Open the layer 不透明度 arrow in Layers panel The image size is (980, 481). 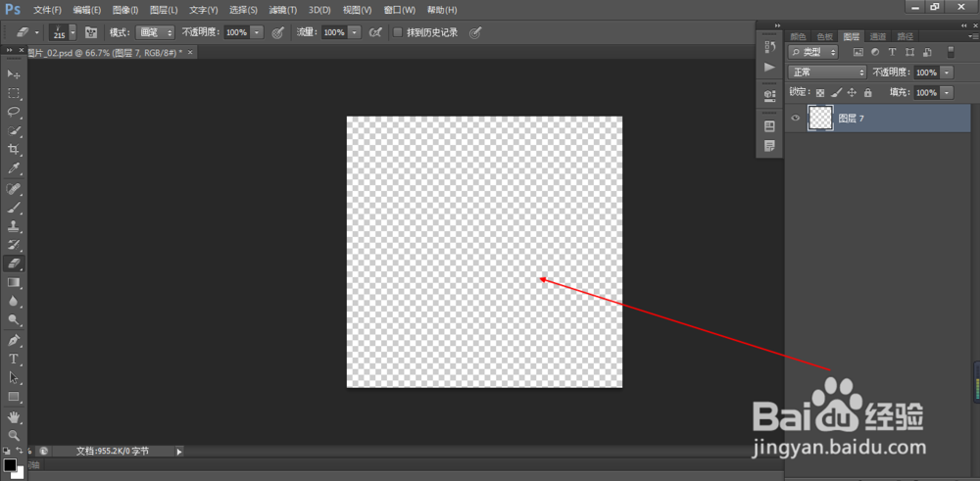(x=948, y=72)
